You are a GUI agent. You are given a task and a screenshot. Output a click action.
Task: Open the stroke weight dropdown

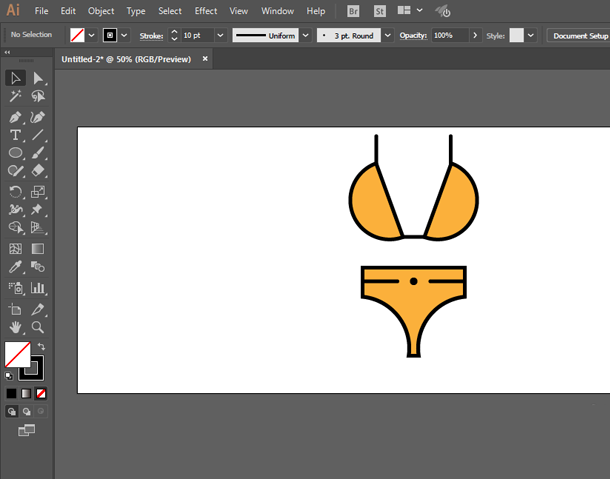coord(222,35)
